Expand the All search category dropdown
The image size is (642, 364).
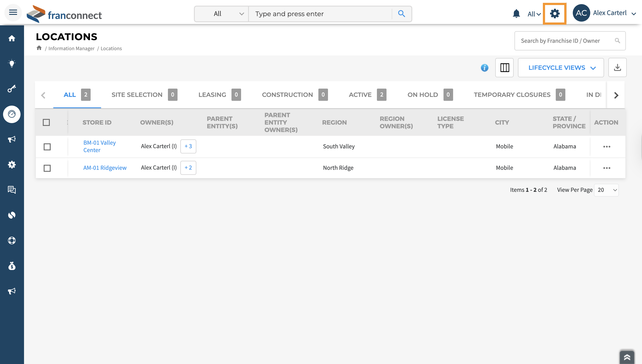pos(222,14)
